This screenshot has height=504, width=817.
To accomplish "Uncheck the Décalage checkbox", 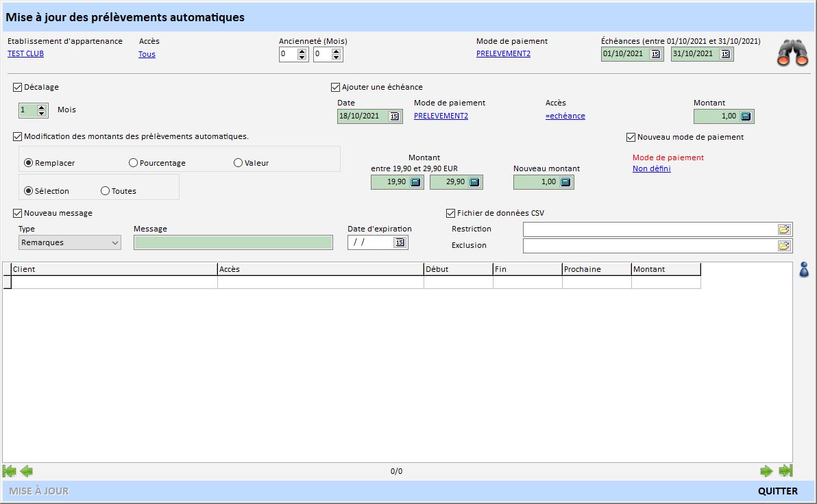I will point(18,88).
